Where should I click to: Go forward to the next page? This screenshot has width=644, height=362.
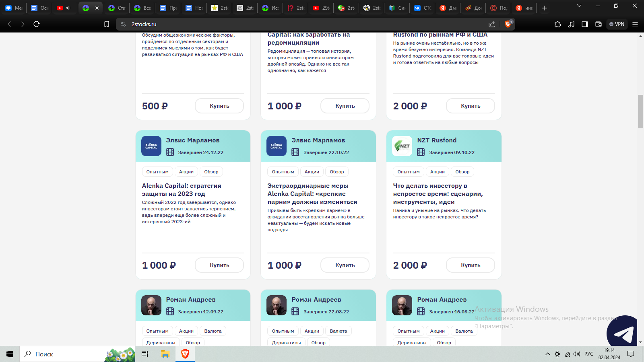coord(23,24)
